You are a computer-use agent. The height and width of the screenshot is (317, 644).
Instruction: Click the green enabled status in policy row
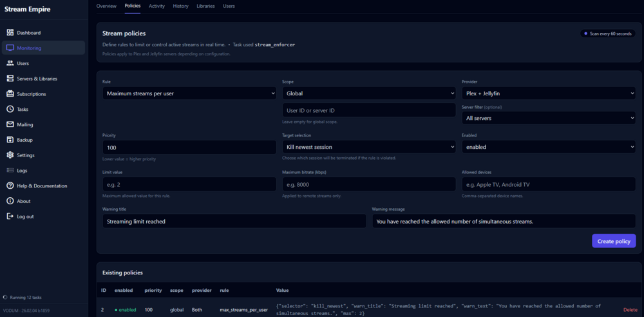click(x=126, y=310)
